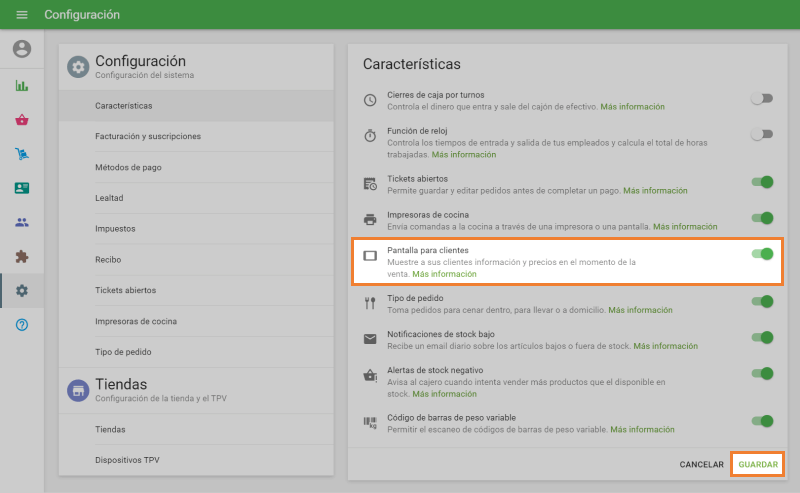Image resolution: width=800 pixels, height=493 pixels.
Task: Open the customers people icon in sidebar
Action: [22, 222]
